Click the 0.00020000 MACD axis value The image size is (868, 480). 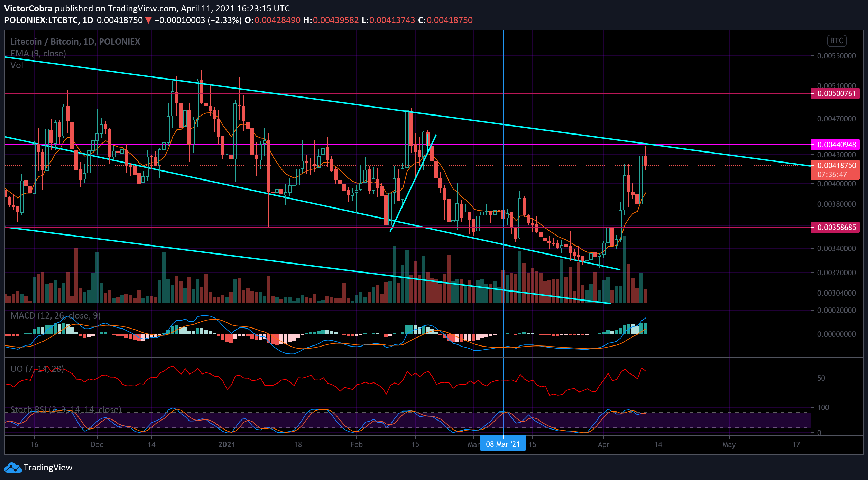[x=836, y=311]
